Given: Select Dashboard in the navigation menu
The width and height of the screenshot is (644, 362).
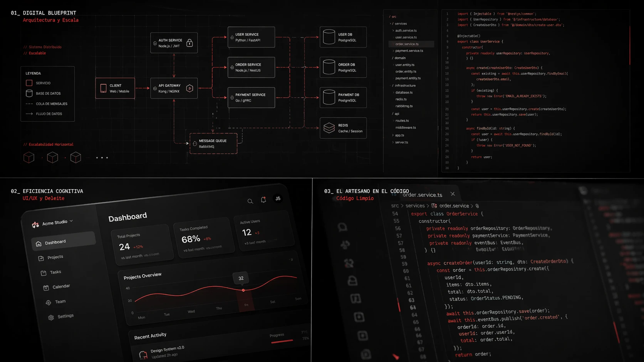Looking at the screenshot, I should (55, 242).
